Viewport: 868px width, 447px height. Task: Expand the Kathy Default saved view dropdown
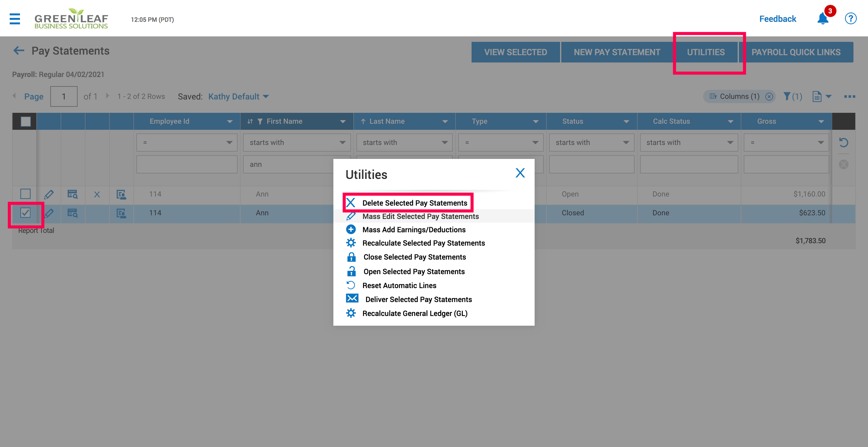[239, 97]
